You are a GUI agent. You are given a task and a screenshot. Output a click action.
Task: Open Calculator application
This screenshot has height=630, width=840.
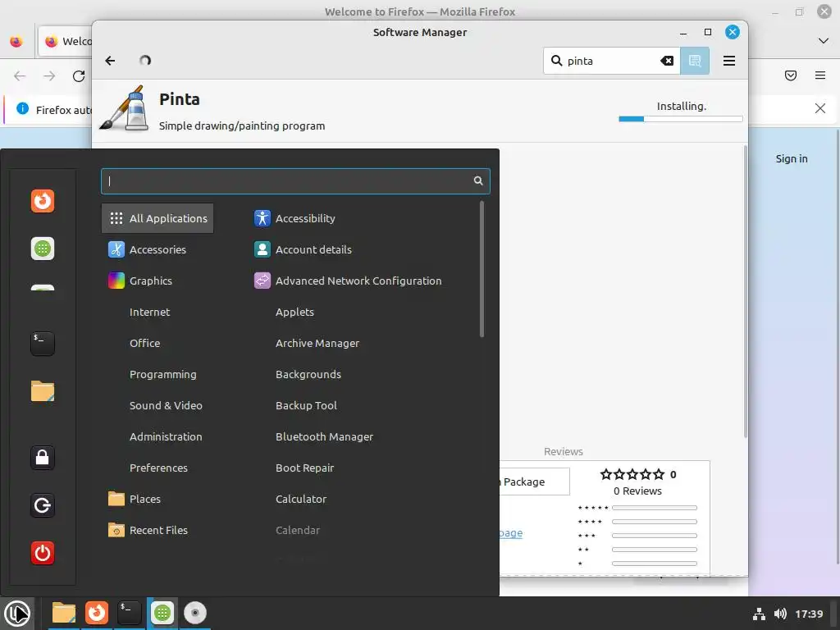pos(362,499)
